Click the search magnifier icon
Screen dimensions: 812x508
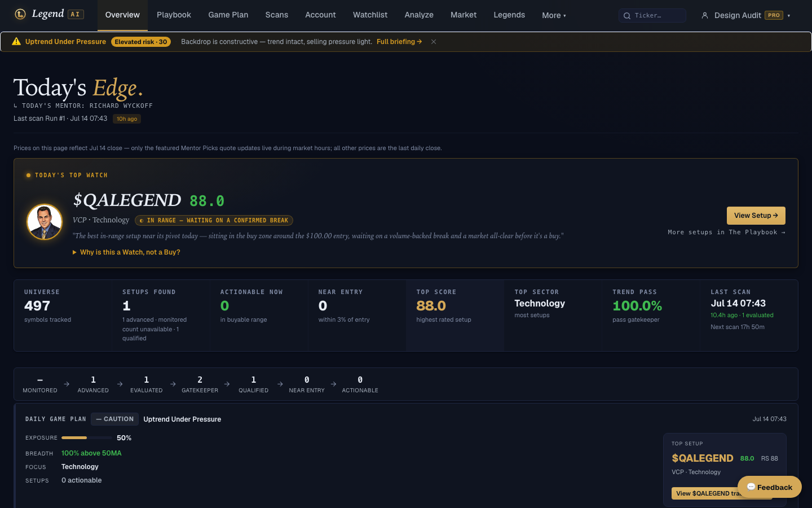626,16
